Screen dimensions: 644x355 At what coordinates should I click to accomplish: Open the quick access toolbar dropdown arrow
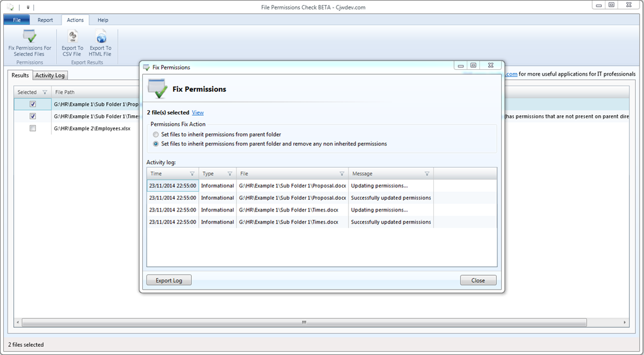(28, 8)
